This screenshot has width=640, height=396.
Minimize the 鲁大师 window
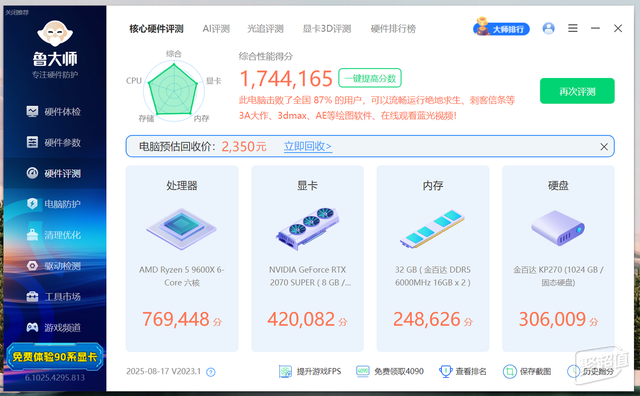coord(596,28)
